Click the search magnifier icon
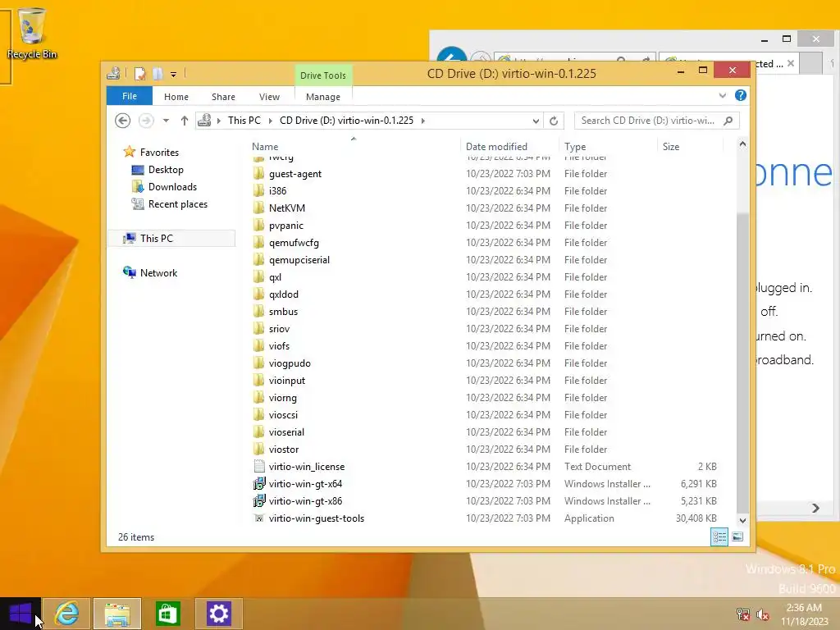 tap(728, 121)
